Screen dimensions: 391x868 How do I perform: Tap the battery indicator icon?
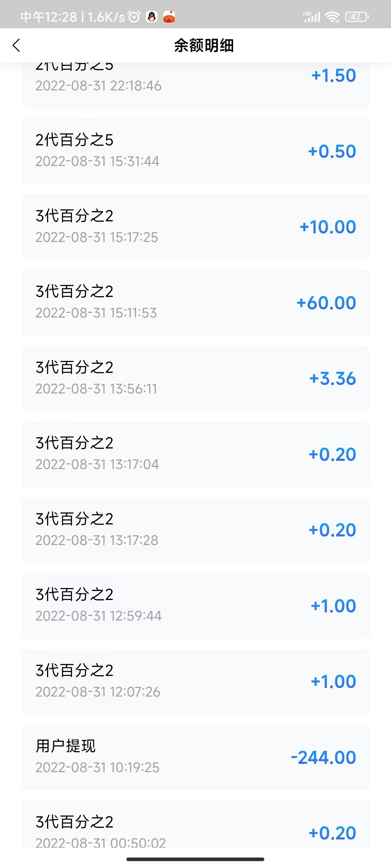pos(357,17)
